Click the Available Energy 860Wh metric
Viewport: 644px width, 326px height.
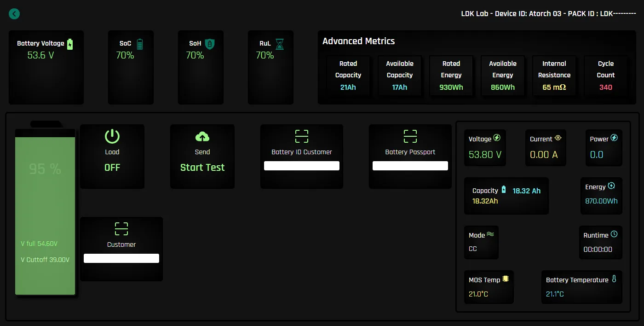(503, 76)
